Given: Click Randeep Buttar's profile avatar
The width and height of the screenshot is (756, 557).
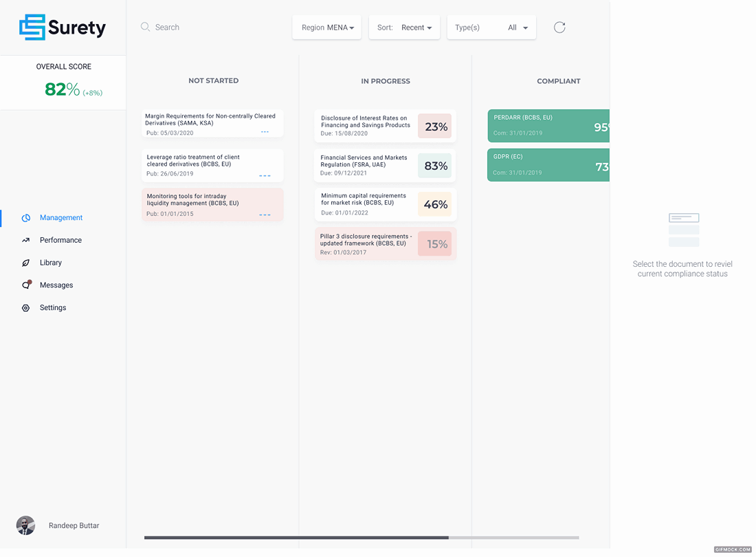Looking at the screenshot, I should click(x=25, y=525).
